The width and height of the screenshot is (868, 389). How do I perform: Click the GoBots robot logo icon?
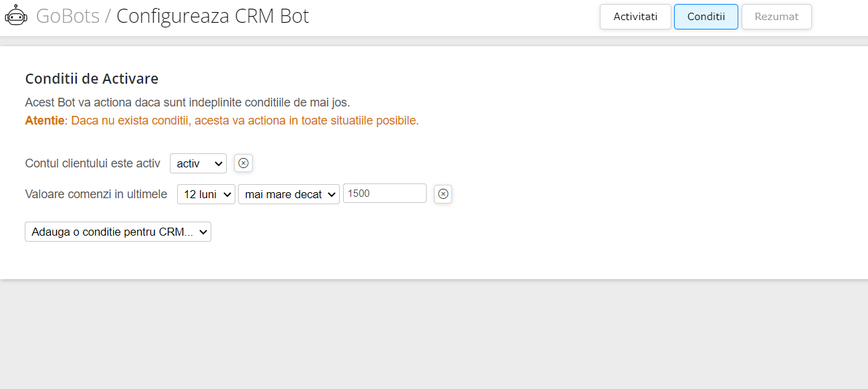pos(16,15)
